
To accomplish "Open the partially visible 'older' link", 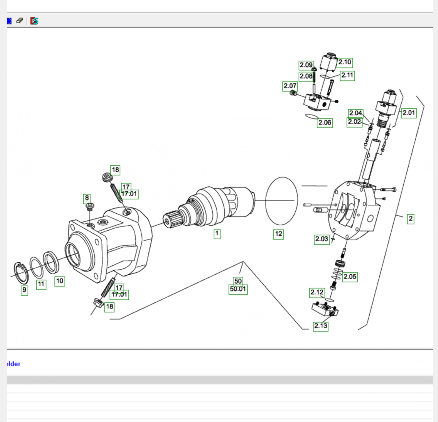I will (x=13, y=364).
